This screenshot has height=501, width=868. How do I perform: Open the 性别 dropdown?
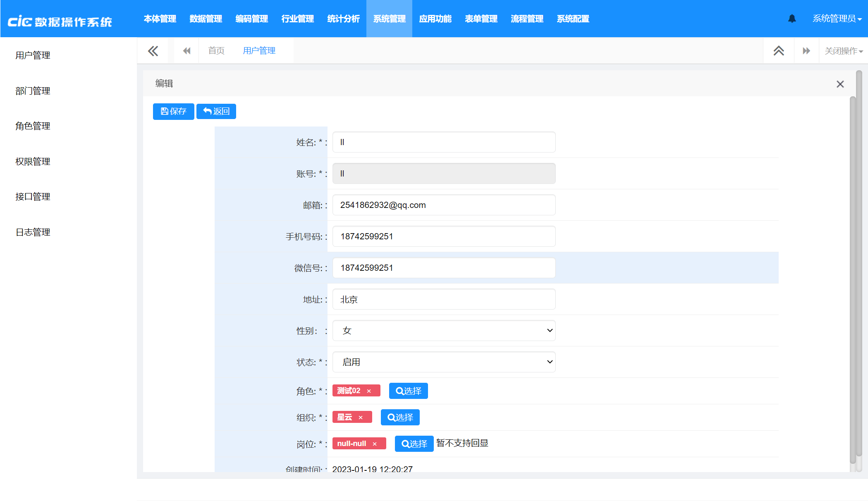[x=444, y=331]
